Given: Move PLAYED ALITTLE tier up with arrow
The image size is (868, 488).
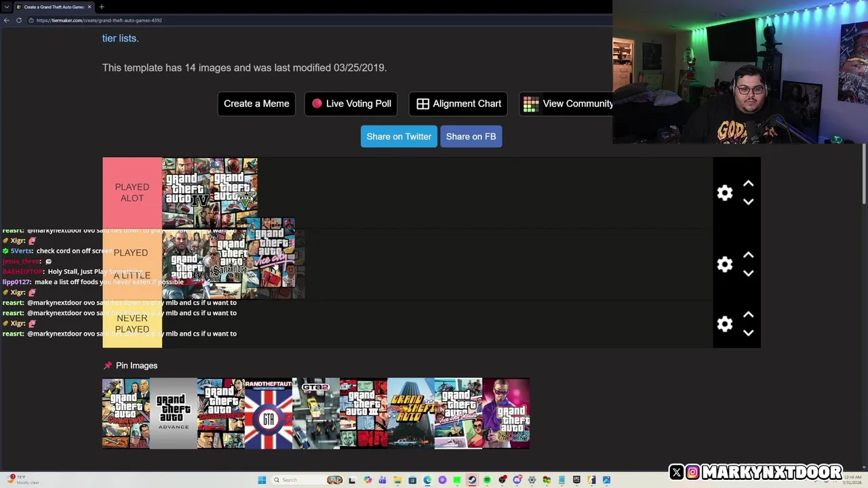Looking at the screenshot, I should [x=748, y=255].
